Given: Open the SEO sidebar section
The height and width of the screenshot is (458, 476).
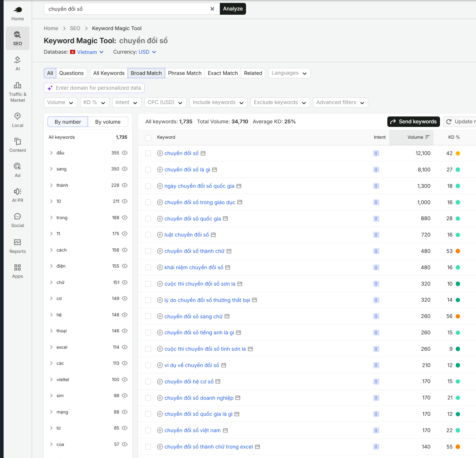Looking at the screenshot, I should pyautogui.click(x=18, y=38).
